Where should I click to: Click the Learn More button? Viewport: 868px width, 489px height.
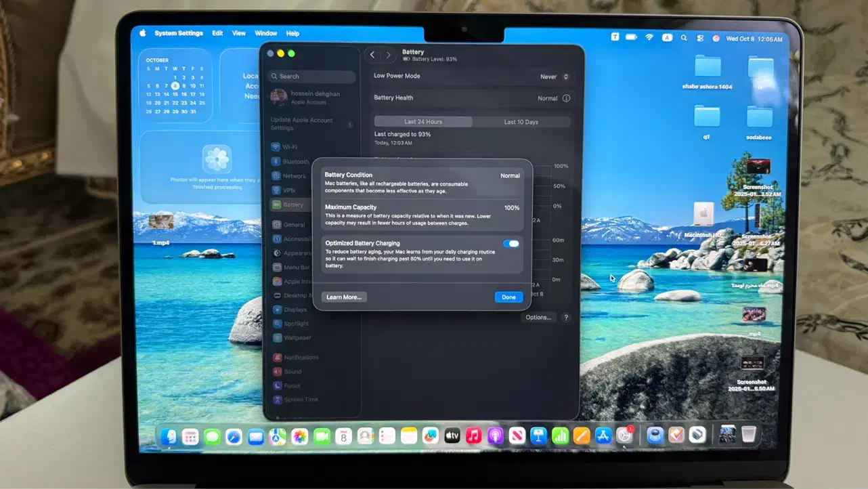[344, 297]
